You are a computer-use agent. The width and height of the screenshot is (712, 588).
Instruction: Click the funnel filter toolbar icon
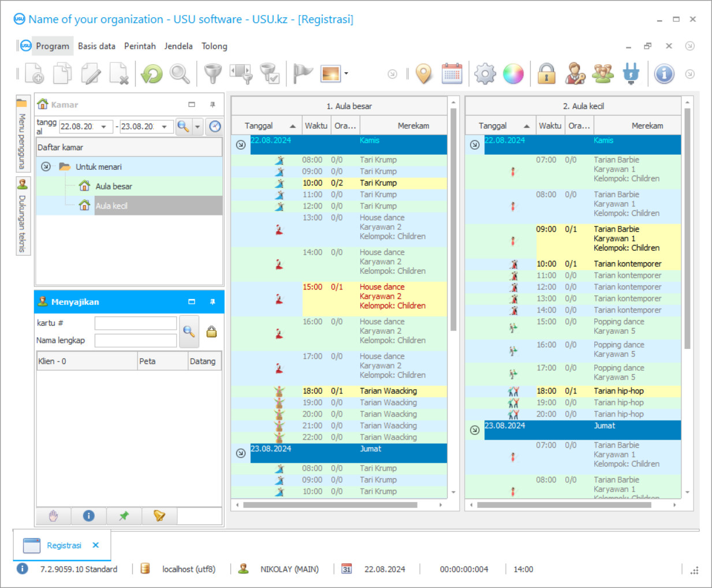point(213,74)
